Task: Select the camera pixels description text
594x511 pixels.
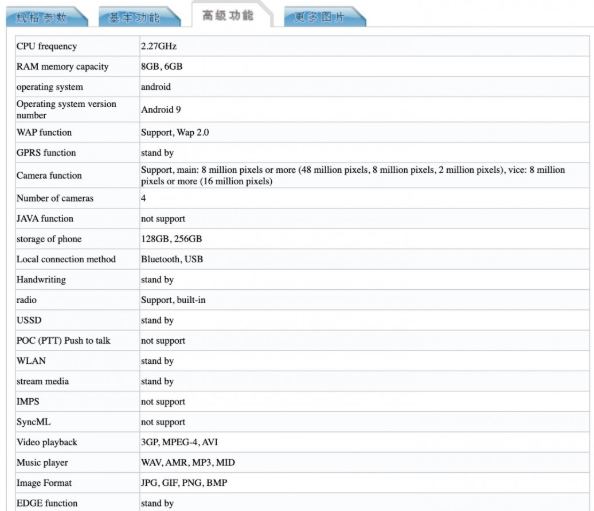Action: click(353, 175)
